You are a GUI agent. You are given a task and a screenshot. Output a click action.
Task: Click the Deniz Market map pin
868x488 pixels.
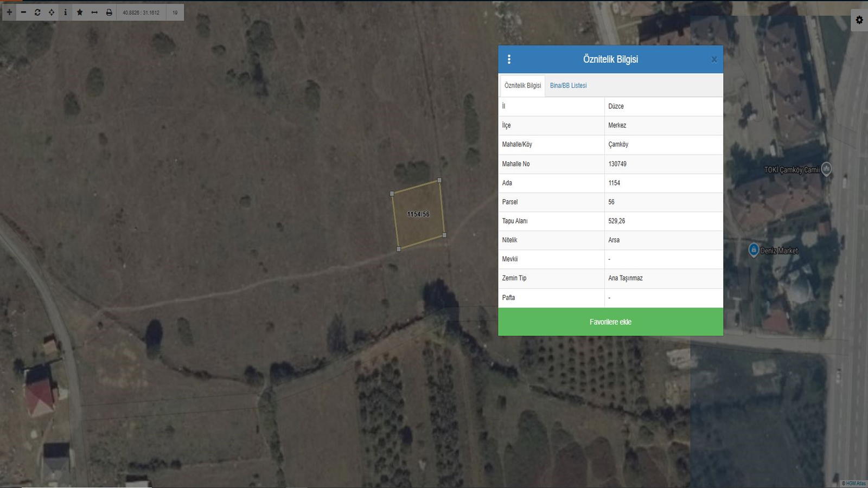(754, 249)
